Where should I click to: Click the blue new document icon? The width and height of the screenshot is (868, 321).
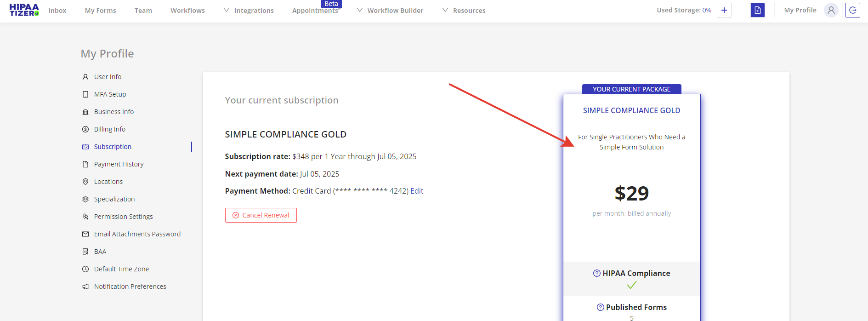click(757, 10)
